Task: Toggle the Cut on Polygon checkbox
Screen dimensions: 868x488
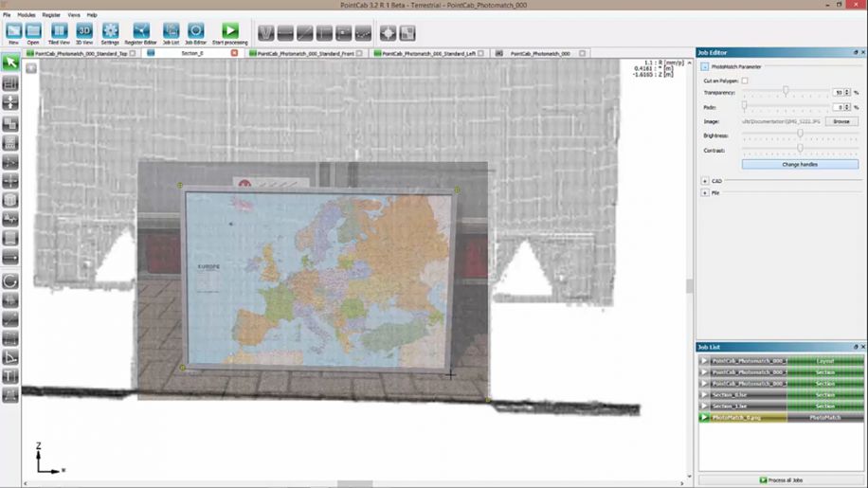Action: pyautogui.click(x=745, y=81)
